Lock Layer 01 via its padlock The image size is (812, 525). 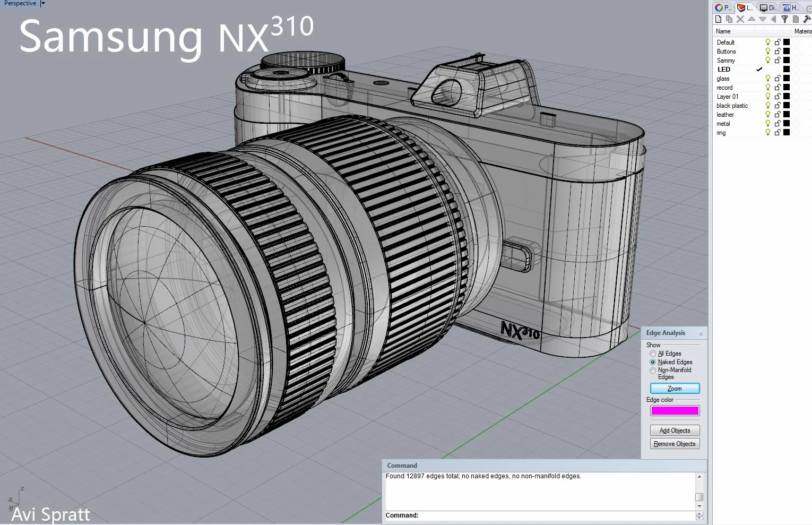pyautogui.click(x=778, y=96)
